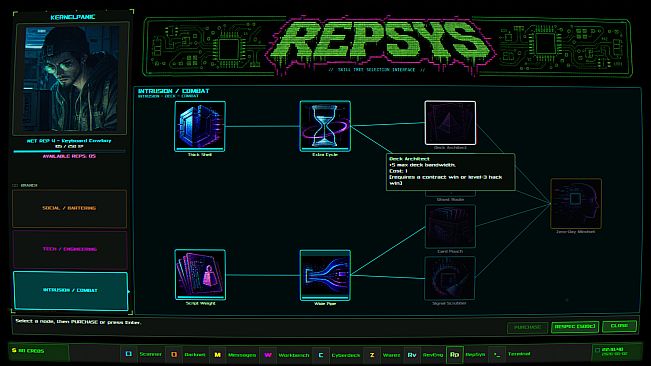Switch to the Intrusion / Combat branch
Image resolution: width=651 pixels, height=366 pixels.
(x=70, y=290)
